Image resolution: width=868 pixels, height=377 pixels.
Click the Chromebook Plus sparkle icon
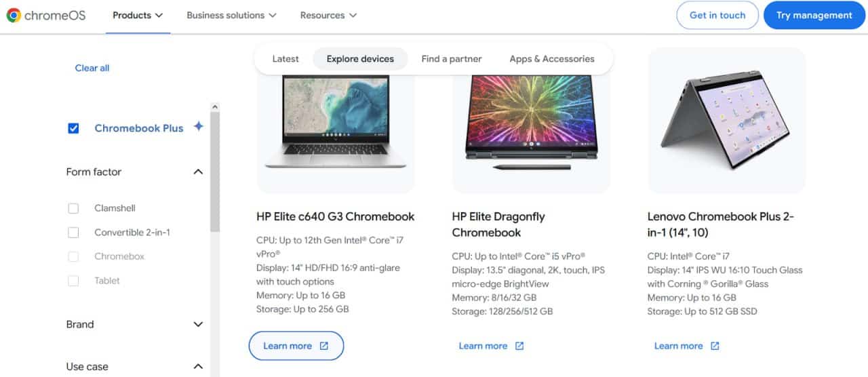point(198,127)
